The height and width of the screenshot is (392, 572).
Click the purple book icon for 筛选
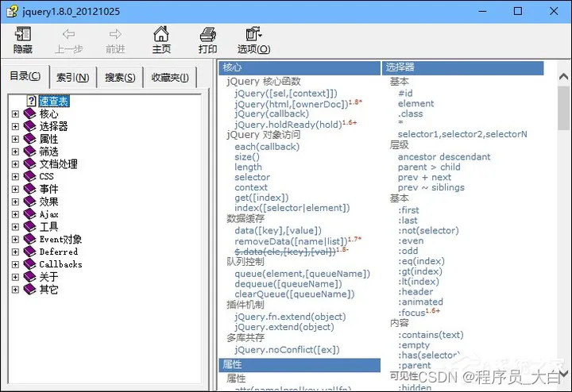click(29, 152)
